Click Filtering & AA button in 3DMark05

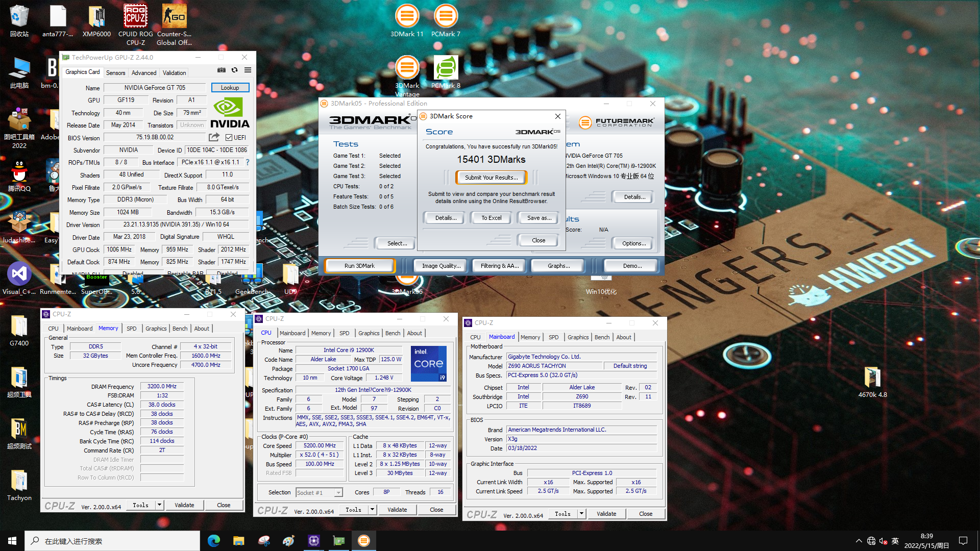pyautogui.click(x=499, y=266)
